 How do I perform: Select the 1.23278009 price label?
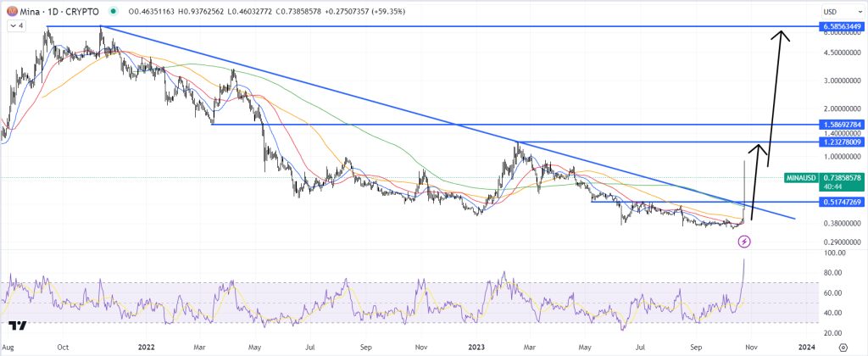(840, 142)
